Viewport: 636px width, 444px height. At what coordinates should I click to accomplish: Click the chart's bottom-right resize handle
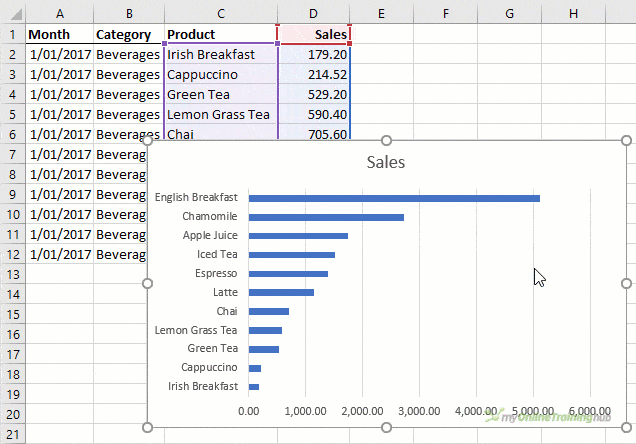tap(626, 427)
